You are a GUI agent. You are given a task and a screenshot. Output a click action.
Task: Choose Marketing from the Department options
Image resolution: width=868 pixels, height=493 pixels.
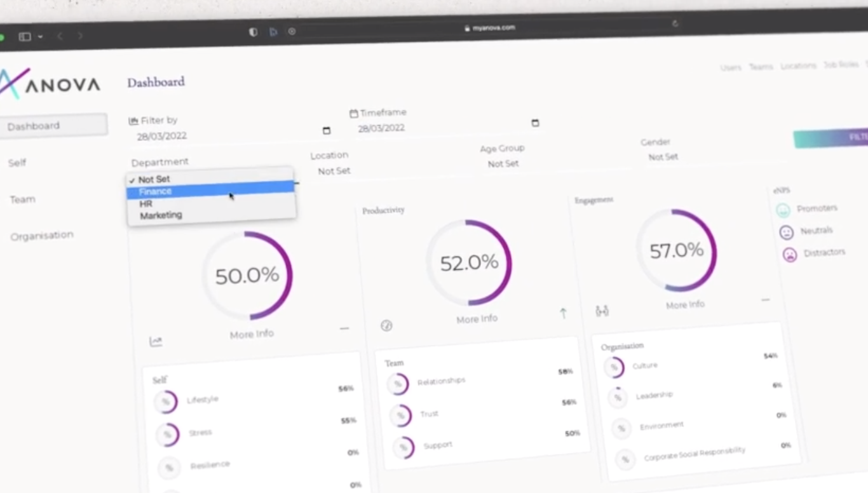(x=161, y=215)
